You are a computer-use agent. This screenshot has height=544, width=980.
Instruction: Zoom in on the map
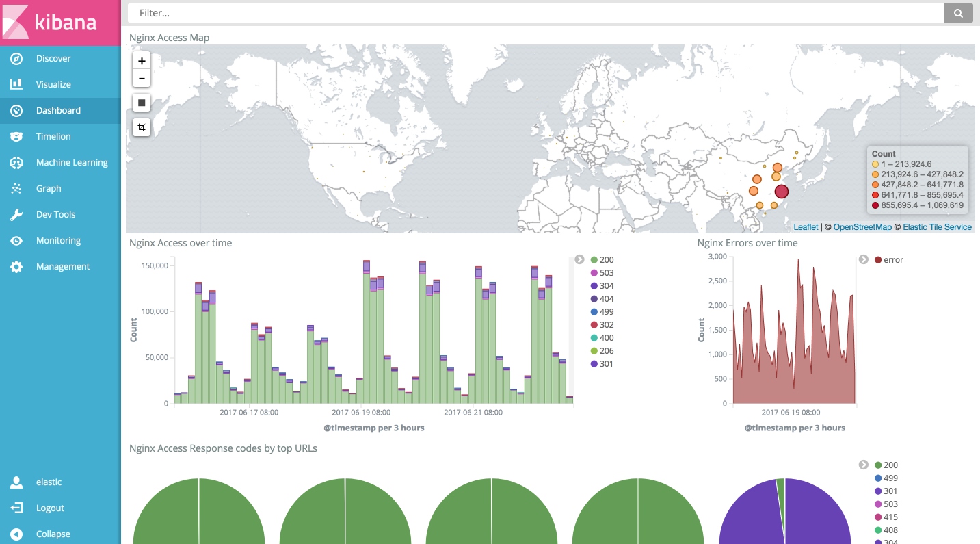coord(142,61)
